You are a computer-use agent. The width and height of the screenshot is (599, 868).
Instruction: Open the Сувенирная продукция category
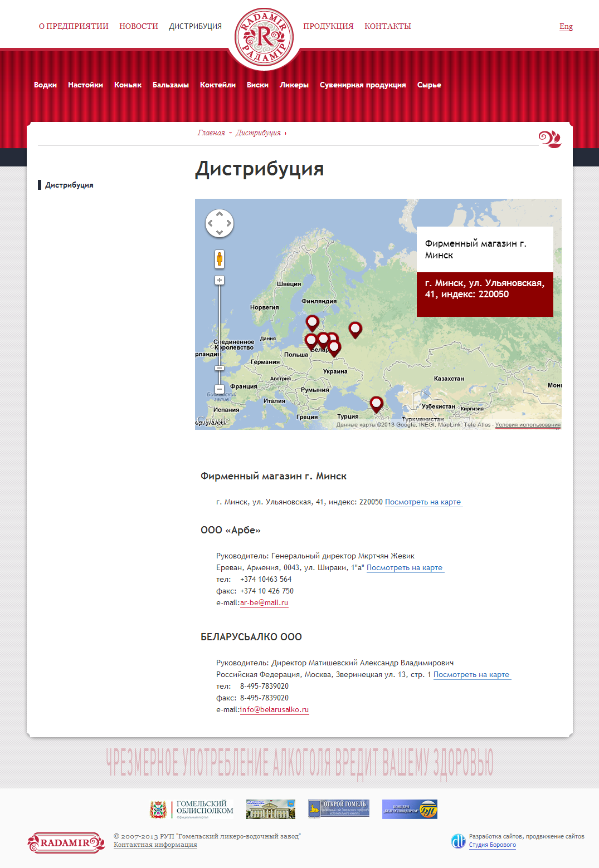point(363,85)
